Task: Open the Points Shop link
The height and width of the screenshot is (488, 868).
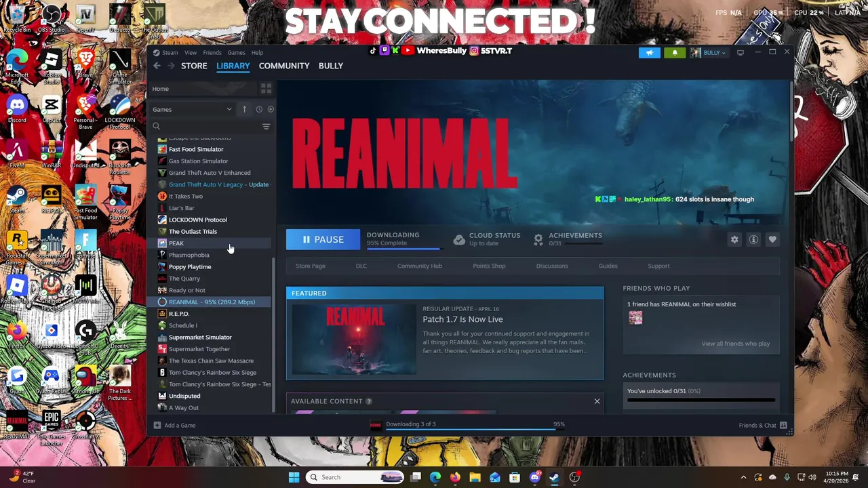Action: click(489, 266)
